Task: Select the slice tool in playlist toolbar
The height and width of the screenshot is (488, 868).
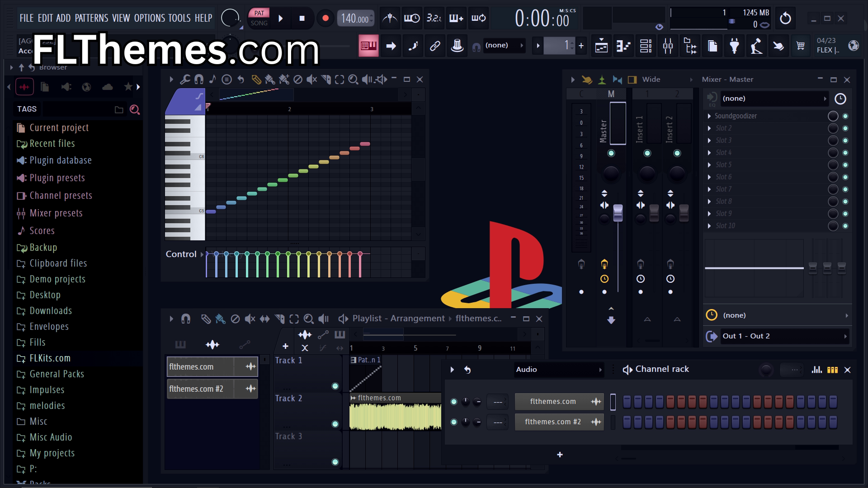Action: pos(279,319)
